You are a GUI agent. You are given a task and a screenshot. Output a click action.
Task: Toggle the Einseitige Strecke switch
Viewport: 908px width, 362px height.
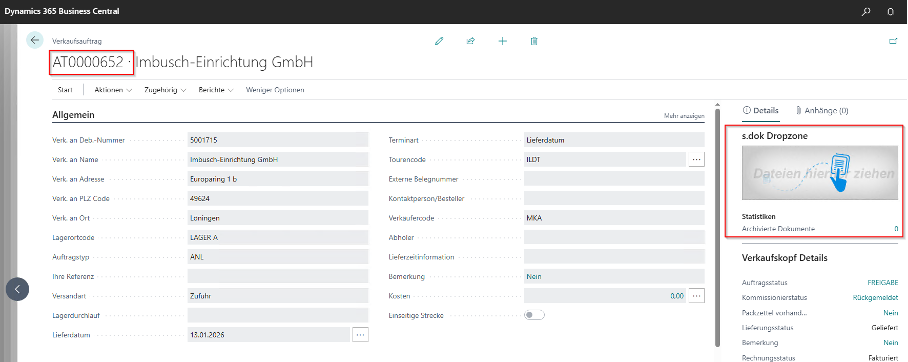[x=534, y=315]
